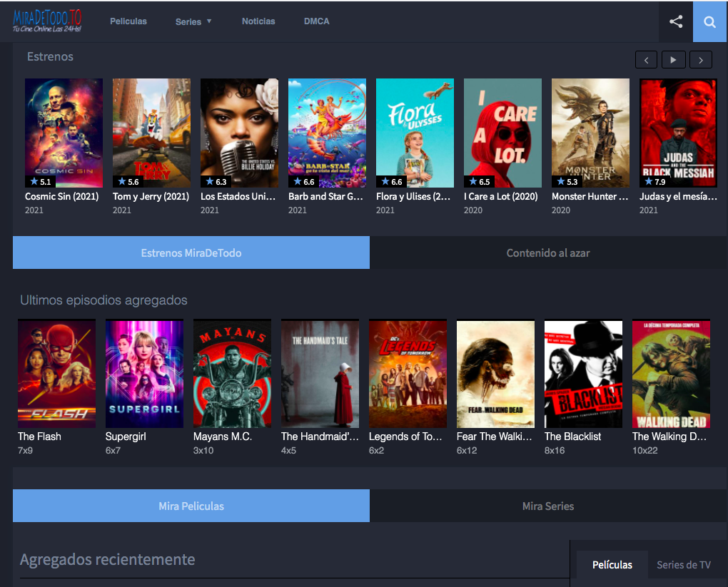Choose the Series de TV sidebar tab
The width and height of the screenshot is (728, 587).
683,564
